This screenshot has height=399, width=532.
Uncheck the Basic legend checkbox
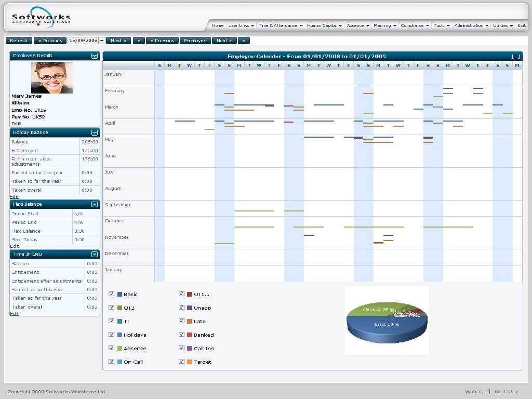pos(111,294)
